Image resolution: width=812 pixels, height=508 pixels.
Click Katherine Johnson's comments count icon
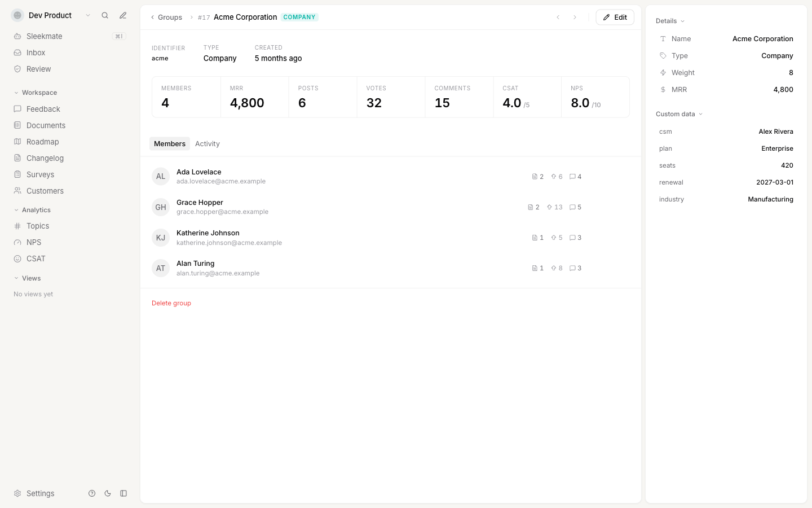(572, 238)
